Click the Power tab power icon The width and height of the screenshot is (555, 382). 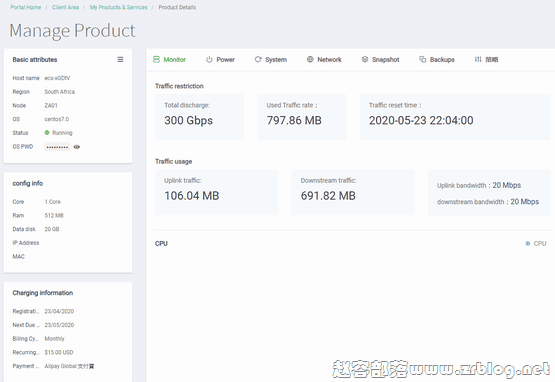click(209, 59)
